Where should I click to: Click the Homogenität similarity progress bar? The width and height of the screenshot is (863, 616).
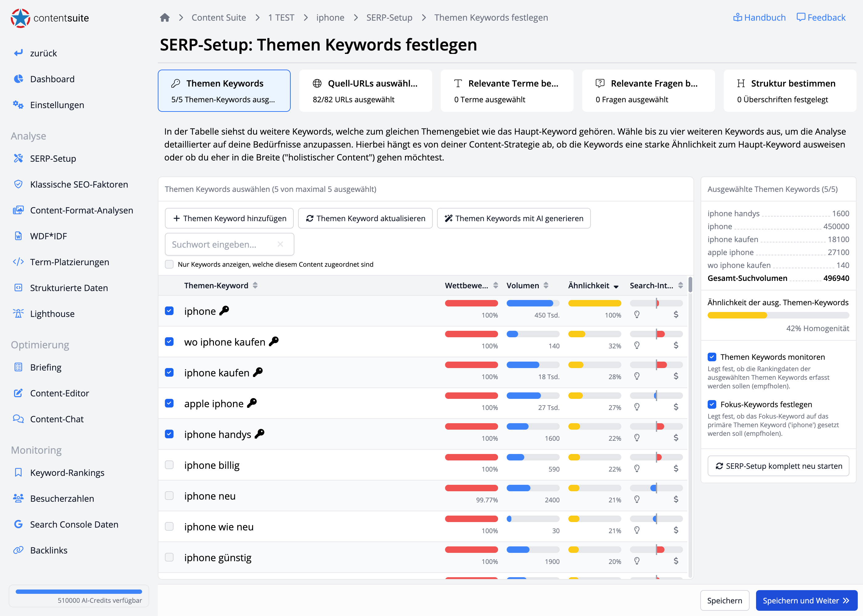pyautogui.click(x=778, y=315)
